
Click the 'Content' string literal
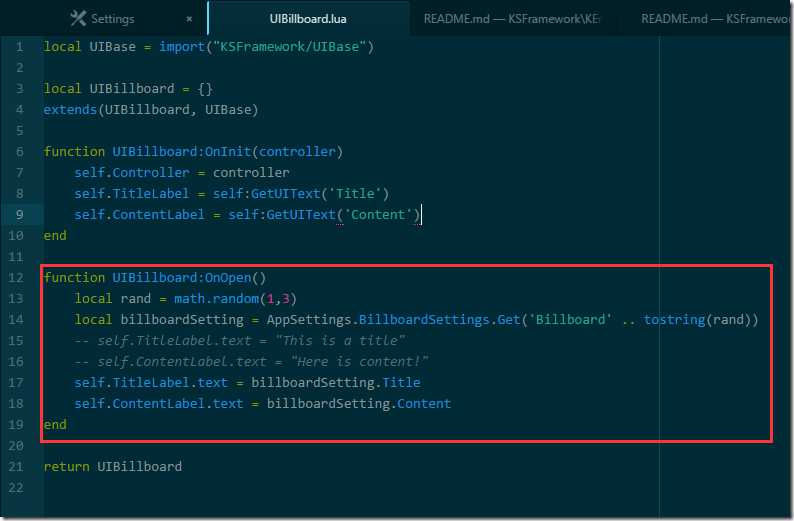point(378,215)
